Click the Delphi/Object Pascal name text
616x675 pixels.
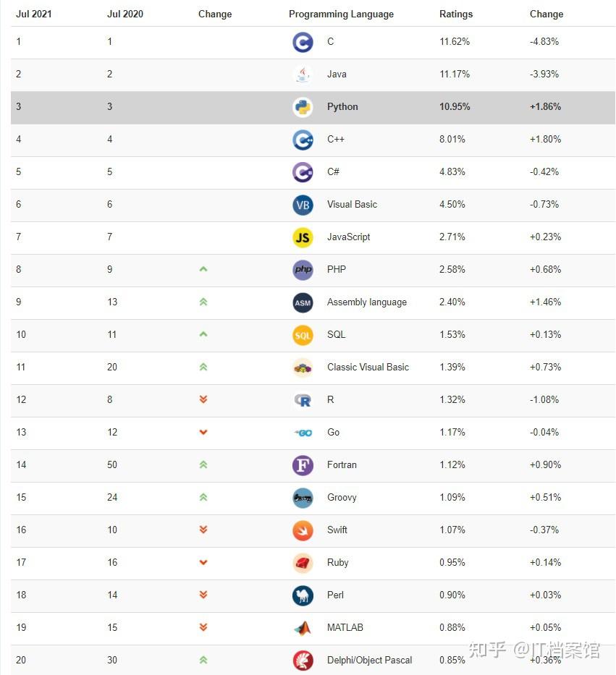tap(369, 660)
